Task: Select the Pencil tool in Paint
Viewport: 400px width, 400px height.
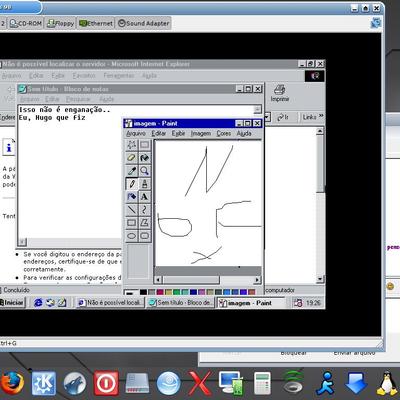Action: tap(132, 184)
